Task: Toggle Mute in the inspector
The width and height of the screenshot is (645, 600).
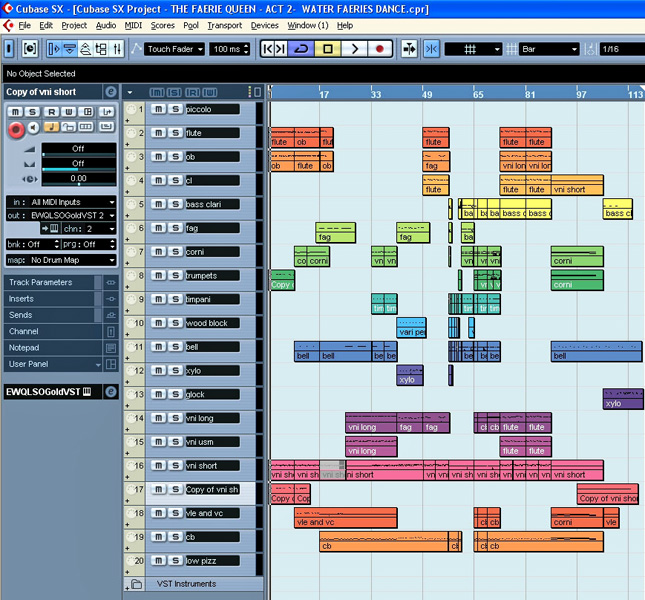Action: [x=15, y=112]
